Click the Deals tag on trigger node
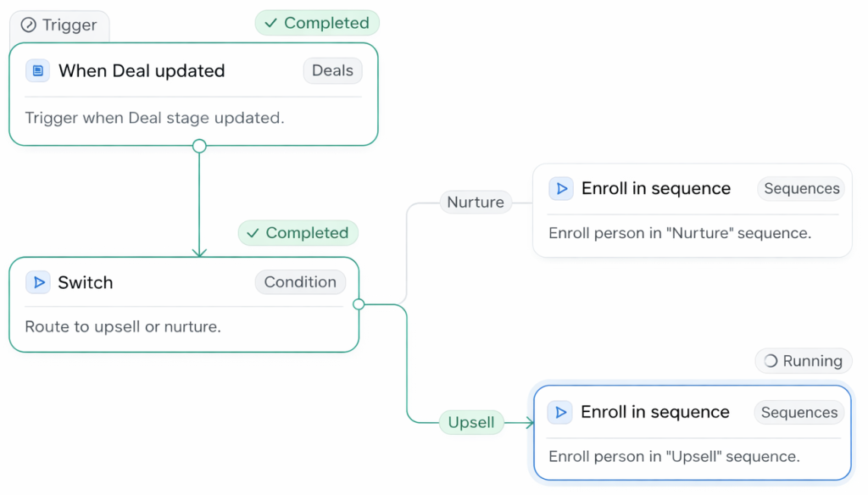Image resolution: width=868 pixels, height=495 pixels. point(332,71)
